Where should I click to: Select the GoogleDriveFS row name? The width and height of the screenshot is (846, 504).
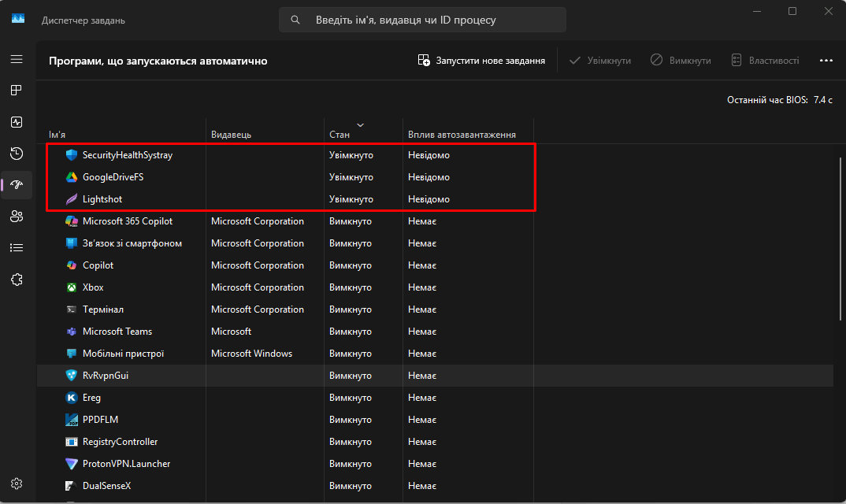[113, 177]
